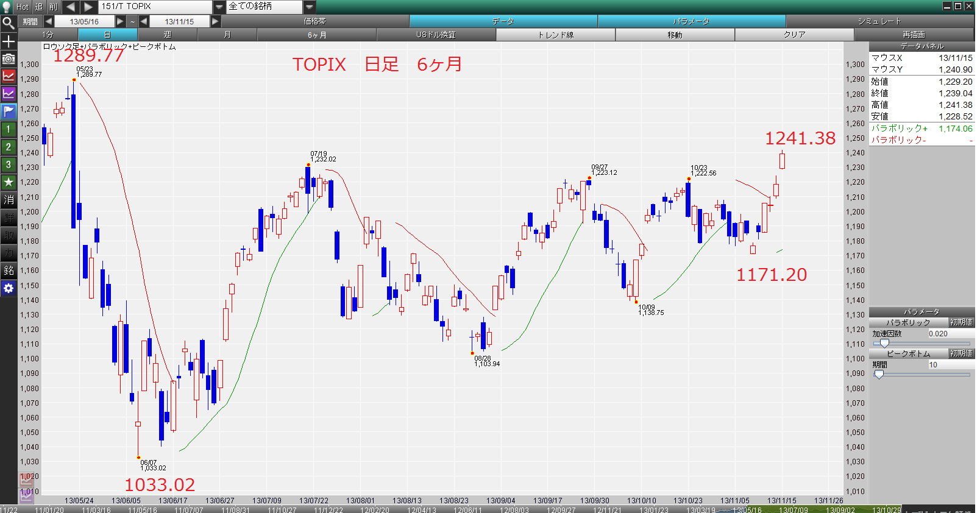Click the 消 erase sidebar button

coord(9,200)
